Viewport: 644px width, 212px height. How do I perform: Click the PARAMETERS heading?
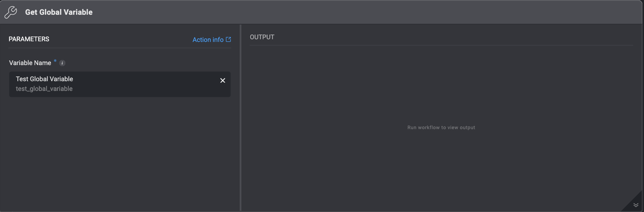point(29,39)
